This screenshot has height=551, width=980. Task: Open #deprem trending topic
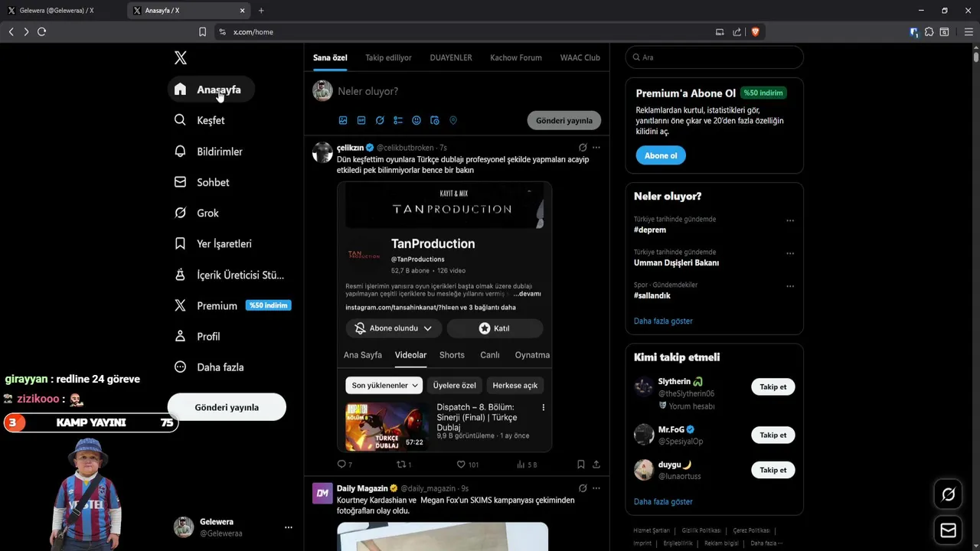[x=650, y=230]
